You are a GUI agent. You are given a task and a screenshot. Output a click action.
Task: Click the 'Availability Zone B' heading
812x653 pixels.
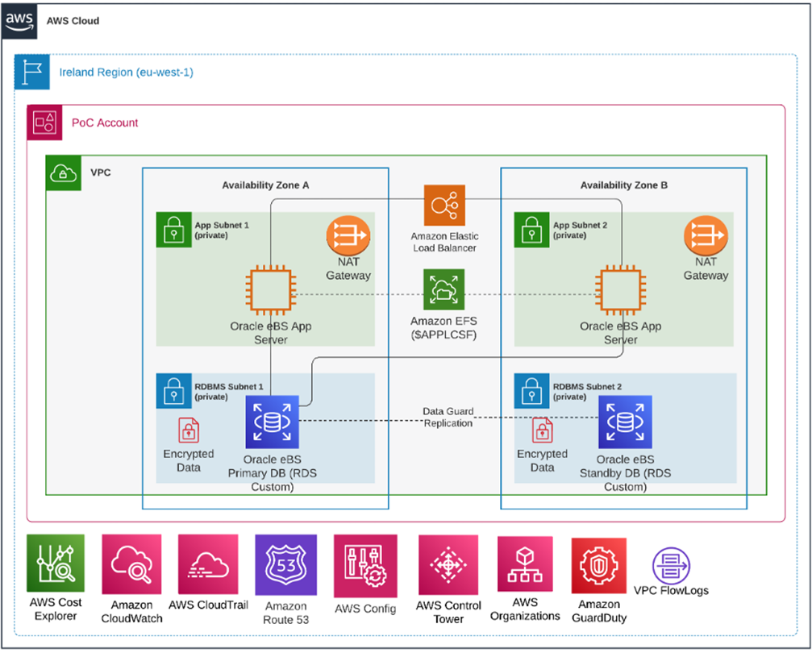pyautogui.click(x=624, y=185)
